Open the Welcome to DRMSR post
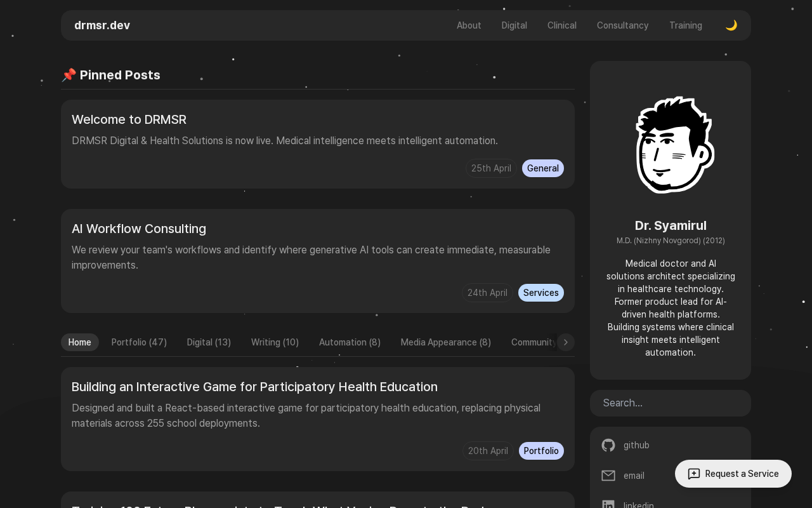The height and width of the screenshot is (508, 812). (x=129, y=119)
